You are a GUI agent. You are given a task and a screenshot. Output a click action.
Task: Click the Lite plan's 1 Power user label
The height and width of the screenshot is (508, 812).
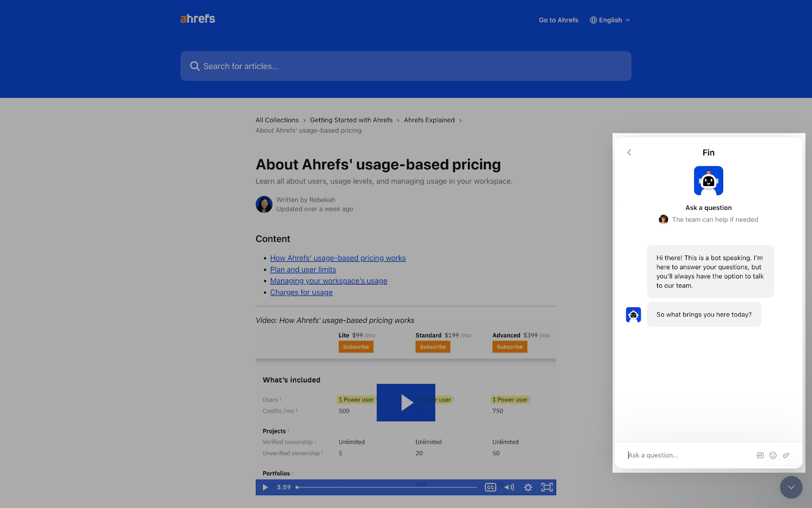tap(356, 400)
